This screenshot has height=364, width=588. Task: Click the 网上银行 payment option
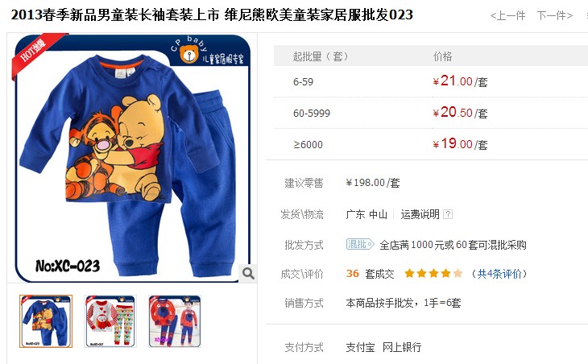402,348
